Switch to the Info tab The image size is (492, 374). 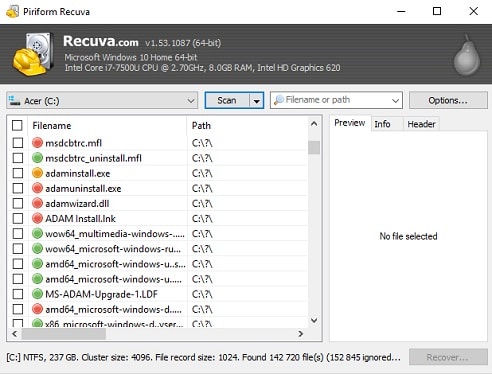point(382,124)
